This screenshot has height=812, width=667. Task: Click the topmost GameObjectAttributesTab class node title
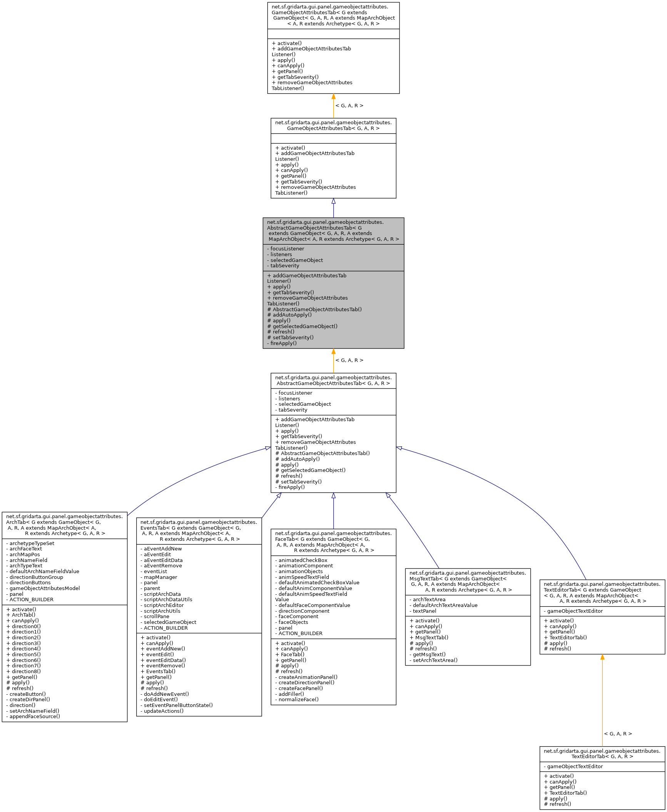pyautogui.click(x=333, y=15)
